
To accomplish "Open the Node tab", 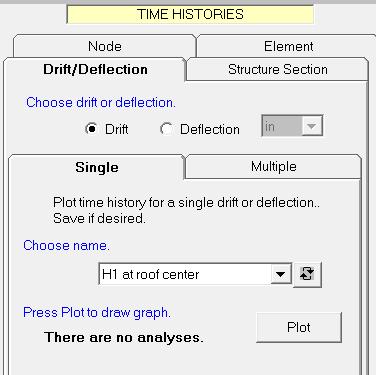I will click(104, 46).
